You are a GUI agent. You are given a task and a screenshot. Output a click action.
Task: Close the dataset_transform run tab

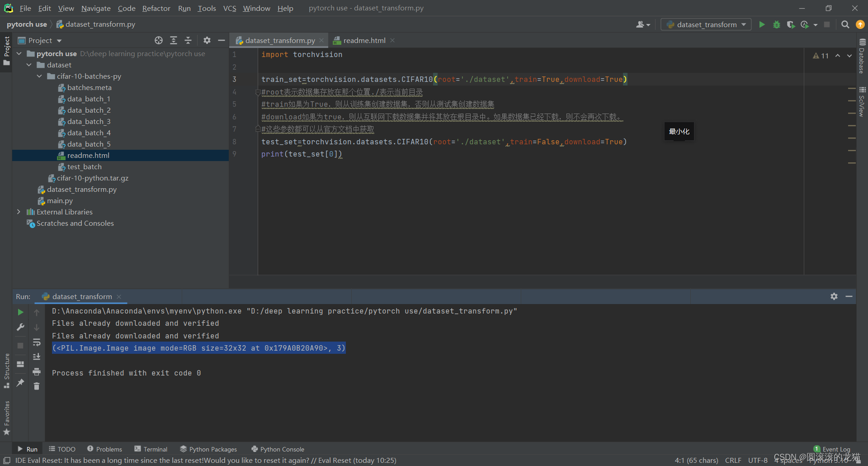[x=119, y=297]
